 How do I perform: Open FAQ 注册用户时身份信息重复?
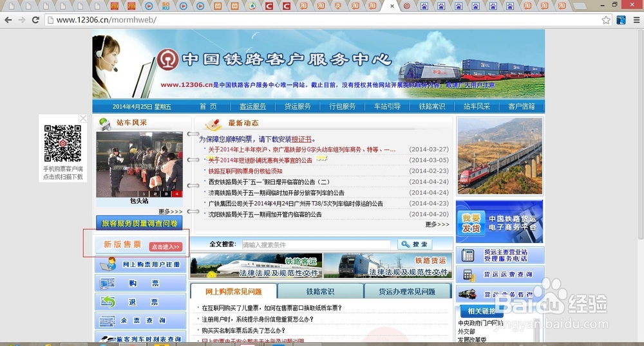[258, 320]
